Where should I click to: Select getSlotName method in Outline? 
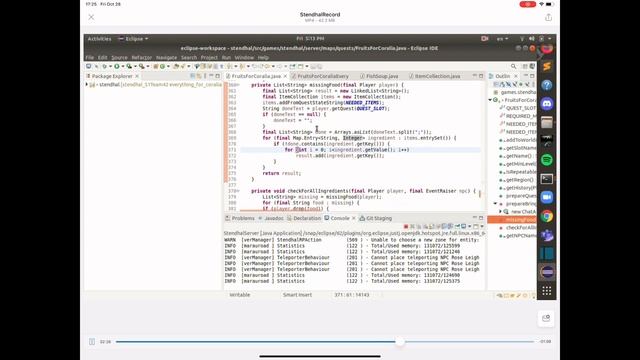(x=518, y=148)
